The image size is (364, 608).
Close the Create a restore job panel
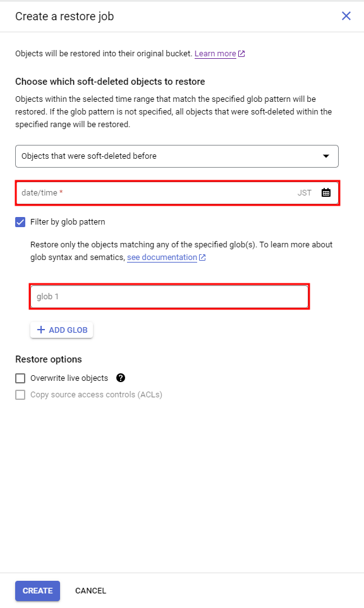[346, 16]
